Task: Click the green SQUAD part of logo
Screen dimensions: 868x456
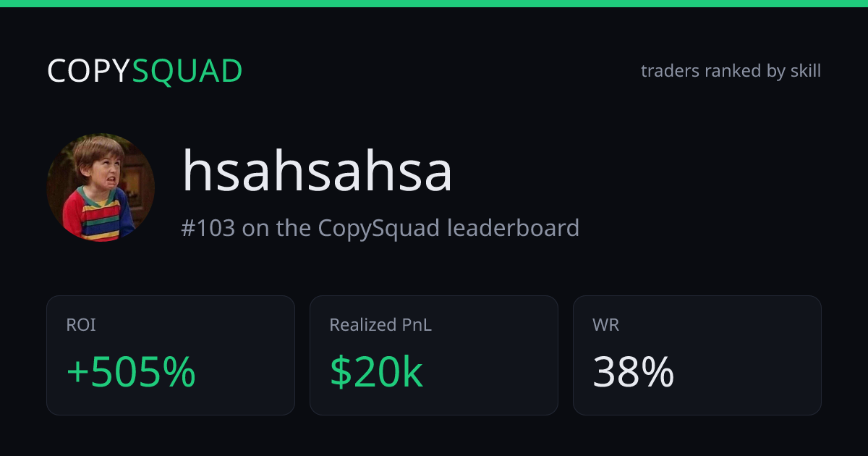Action: pos(187,71)
